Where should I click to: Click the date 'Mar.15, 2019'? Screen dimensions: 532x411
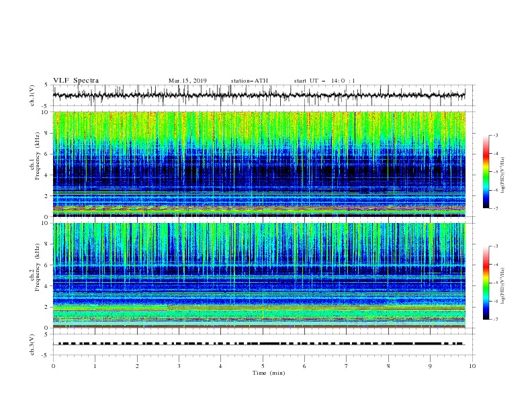click(187, 81)
